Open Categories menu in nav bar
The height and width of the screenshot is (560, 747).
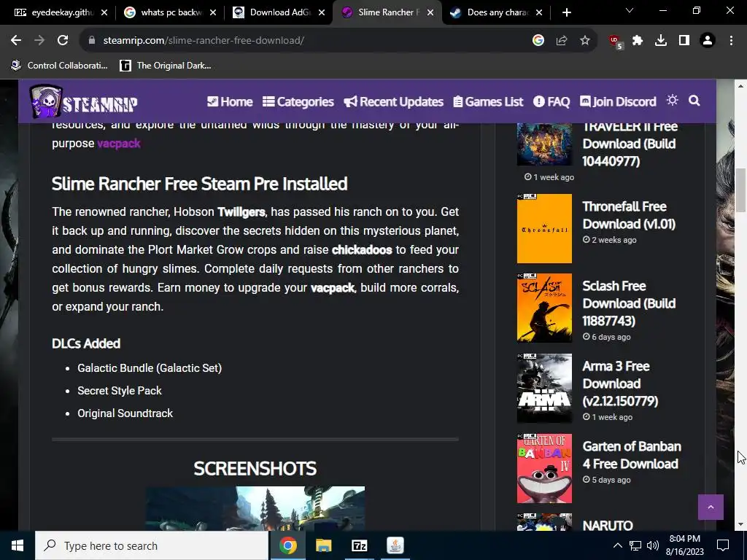[298, 101]
